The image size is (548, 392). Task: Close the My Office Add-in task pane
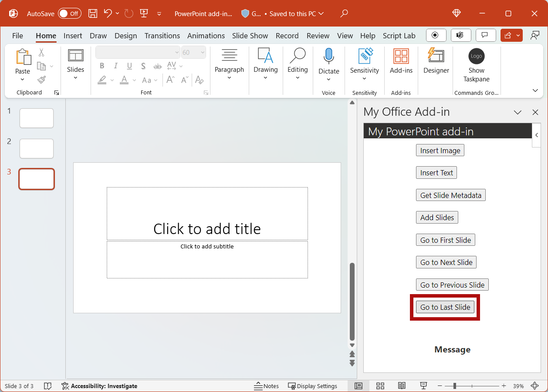(535, 112)
